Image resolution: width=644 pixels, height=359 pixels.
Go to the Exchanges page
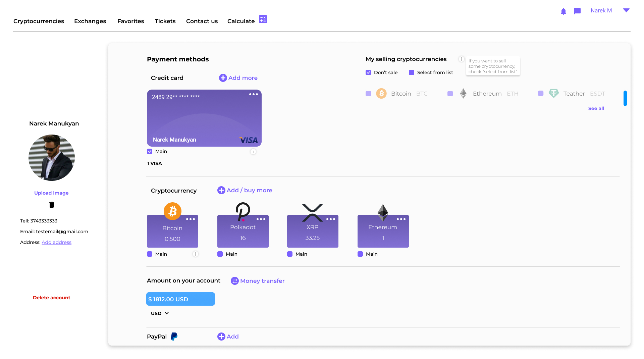click(x=90, y=21)
